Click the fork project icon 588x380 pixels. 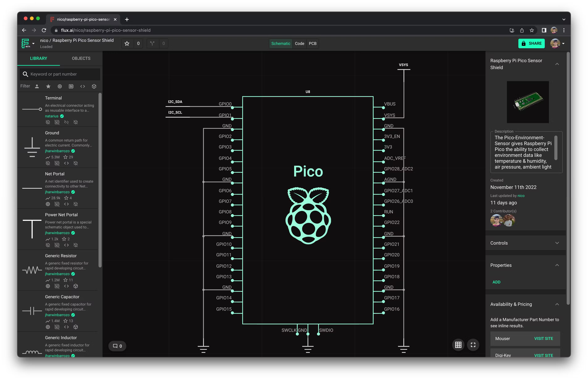point(152,43)
